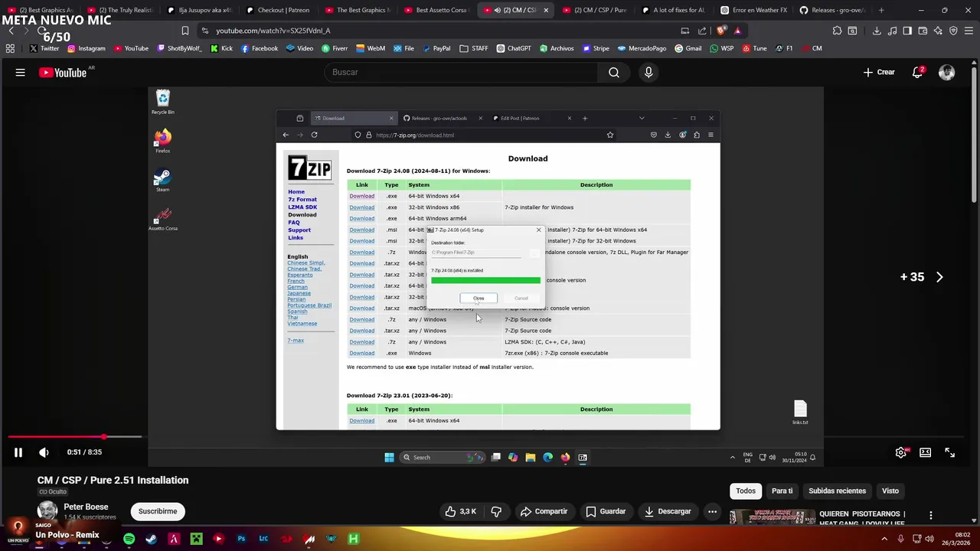Advance the +35 next arrow on right
Viewport: 980px width, 551px height.
(x=939, y=277)
